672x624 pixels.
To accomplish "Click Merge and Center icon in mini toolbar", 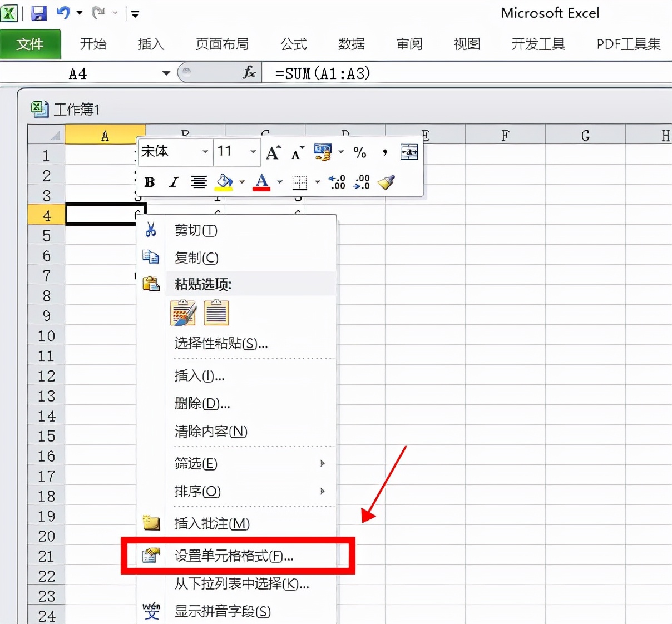I will click(409, 152).
